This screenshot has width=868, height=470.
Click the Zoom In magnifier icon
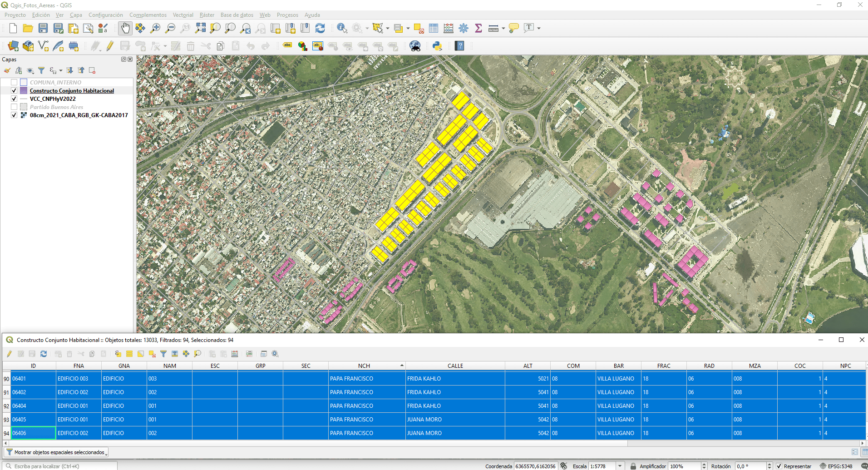tap(155, 28)
